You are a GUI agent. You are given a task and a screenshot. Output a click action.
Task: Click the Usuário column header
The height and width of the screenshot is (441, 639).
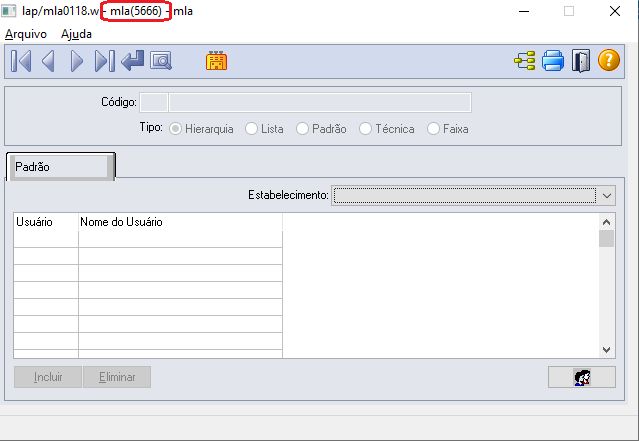coord(46,223)
